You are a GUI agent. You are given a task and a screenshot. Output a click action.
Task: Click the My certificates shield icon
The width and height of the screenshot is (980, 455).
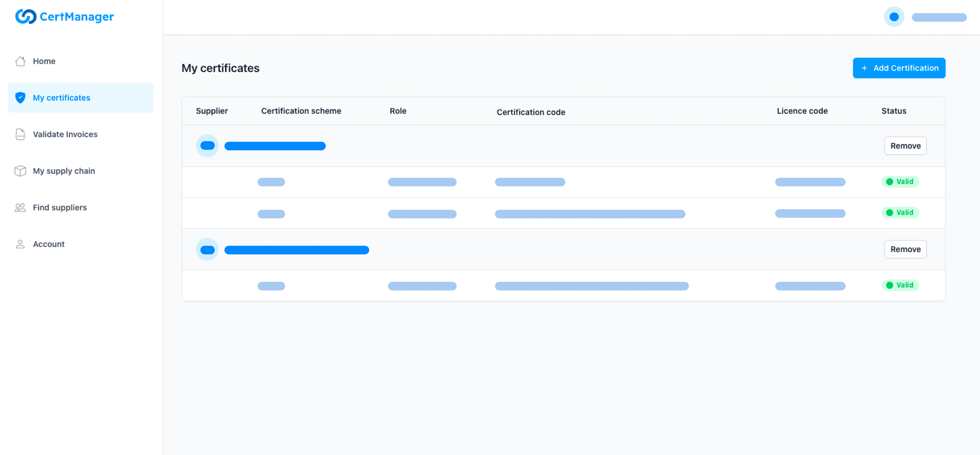(20, 98)
